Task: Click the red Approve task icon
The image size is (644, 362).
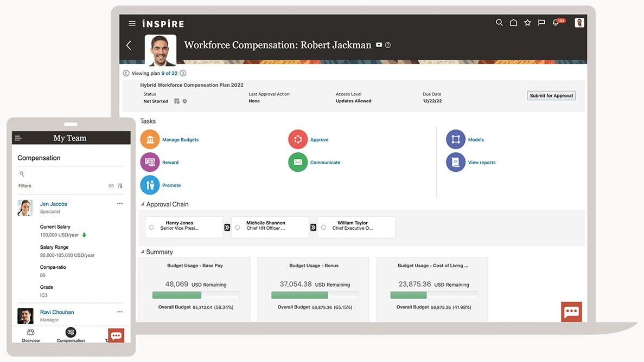Action: coord(298,140)
